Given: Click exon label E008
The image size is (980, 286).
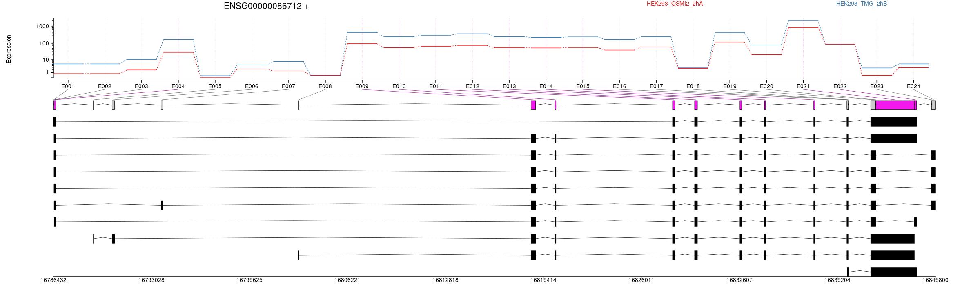Looking at the screenshot, I should [x=325, y=86].
